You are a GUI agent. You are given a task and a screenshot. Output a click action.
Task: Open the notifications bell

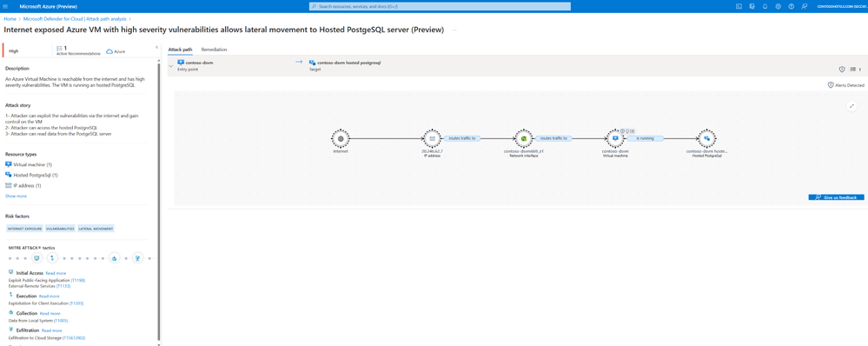pyautogui.click(x=765, y=7)
